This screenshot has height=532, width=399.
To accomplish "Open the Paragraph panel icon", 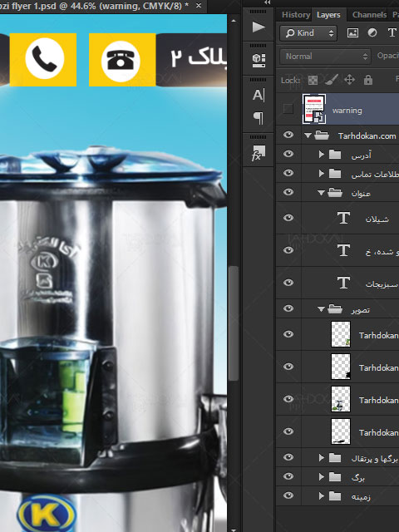I will coord(259,118).
